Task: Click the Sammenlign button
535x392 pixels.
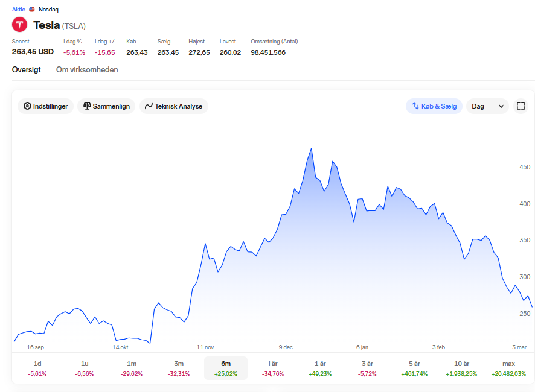Action: (106, 106)
